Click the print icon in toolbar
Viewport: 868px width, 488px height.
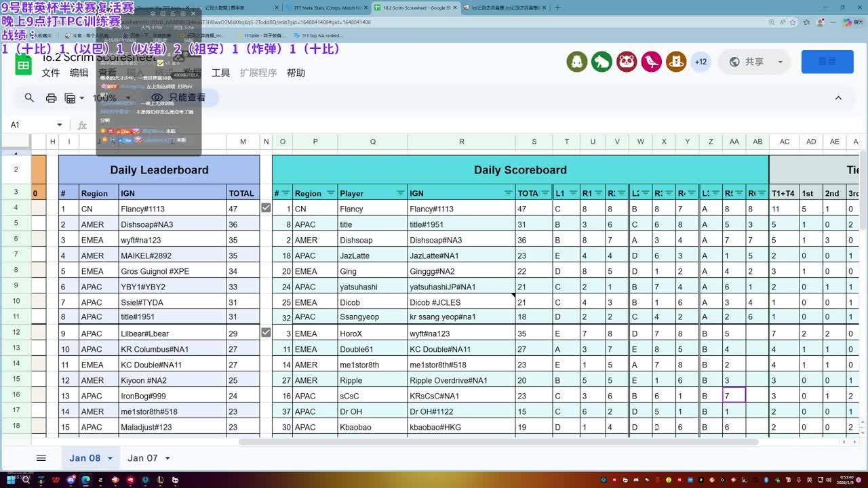(51, 98)
